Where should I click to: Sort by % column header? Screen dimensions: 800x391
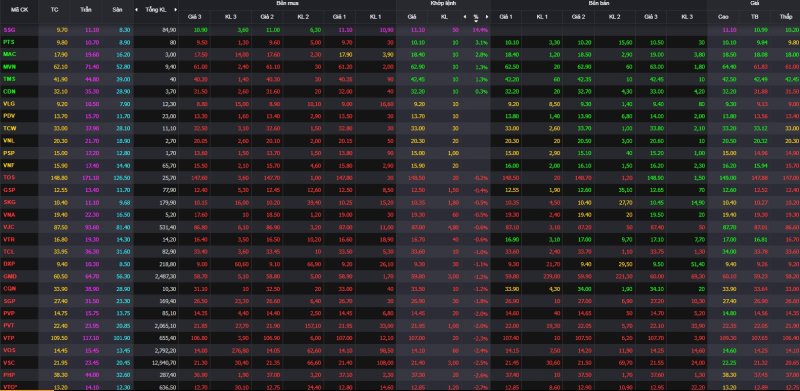click(x=476, y=17)
